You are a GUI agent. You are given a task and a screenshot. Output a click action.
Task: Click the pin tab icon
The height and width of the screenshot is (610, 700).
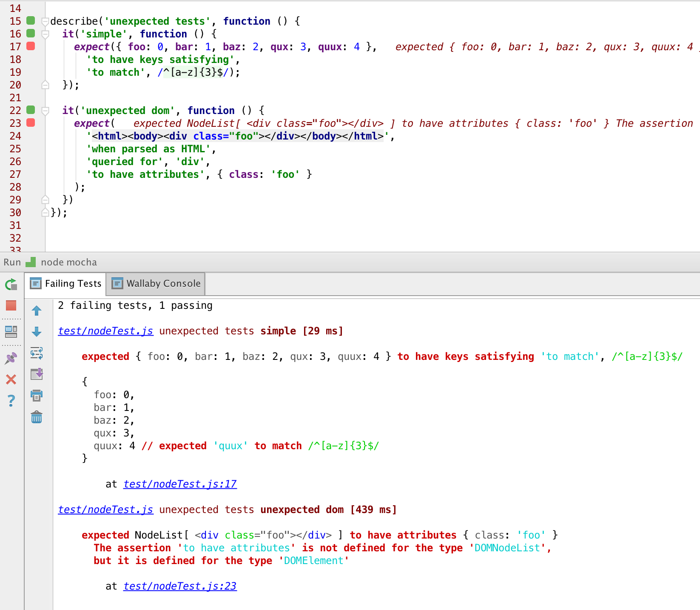click(11, 358)
